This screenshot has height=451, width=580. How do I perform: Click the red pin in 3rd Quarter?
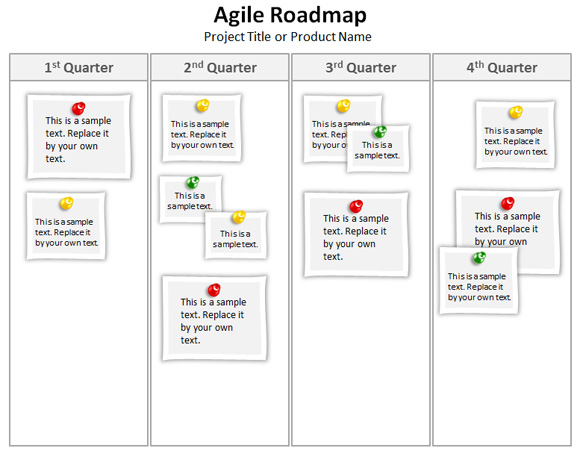tap(356, 206)
